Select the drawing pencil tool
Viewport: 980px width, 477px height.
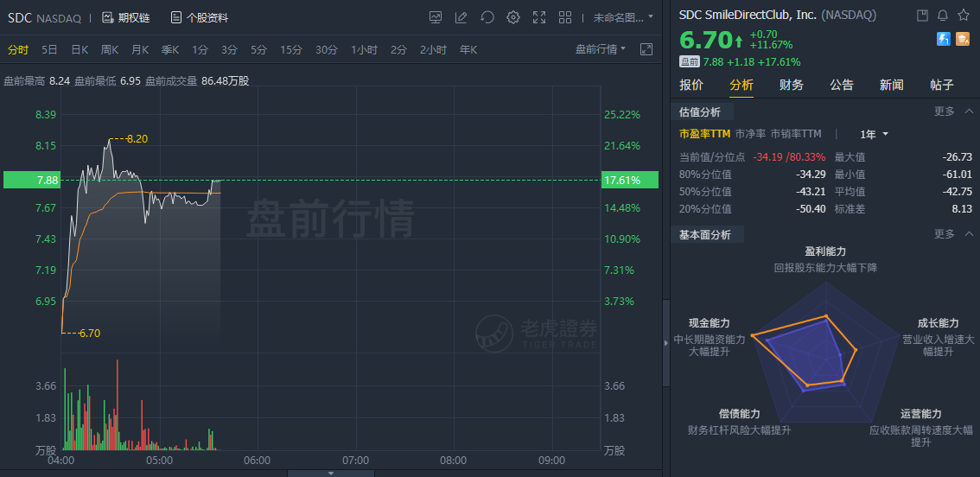[461, 17]
